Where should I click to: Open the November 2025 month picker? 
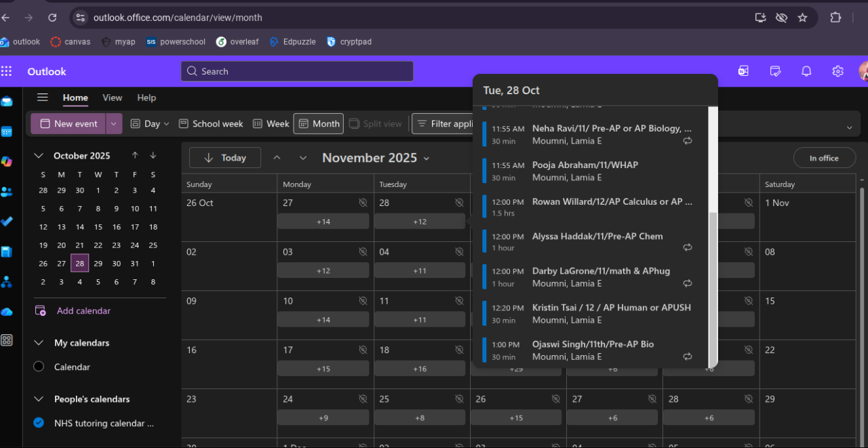(x=376, y=158)
